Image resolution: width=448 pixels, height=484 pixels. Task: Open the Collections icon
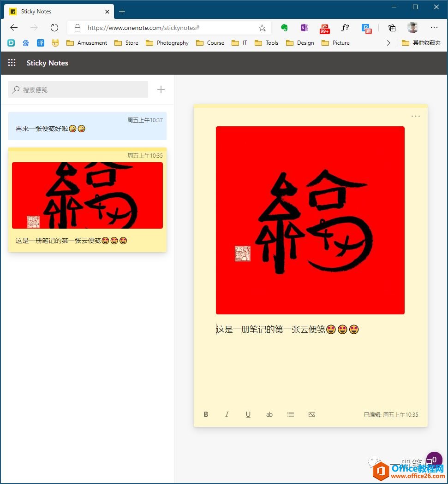[392, 28]
